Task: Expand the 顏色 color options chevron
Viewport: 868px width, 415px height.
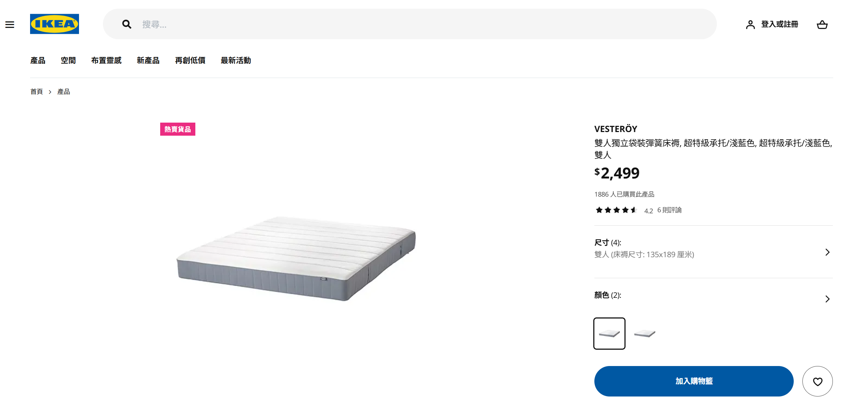Action: [827, 299]
